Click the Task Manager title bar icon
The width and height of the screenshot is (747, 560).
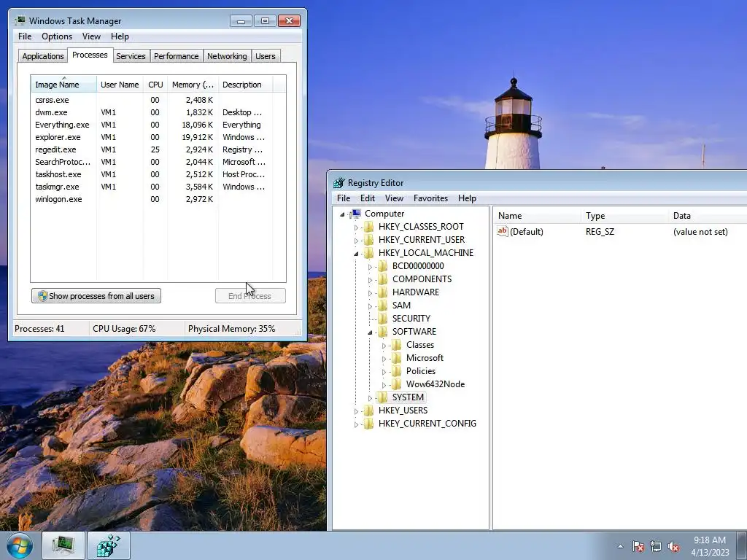coord(20,20)
